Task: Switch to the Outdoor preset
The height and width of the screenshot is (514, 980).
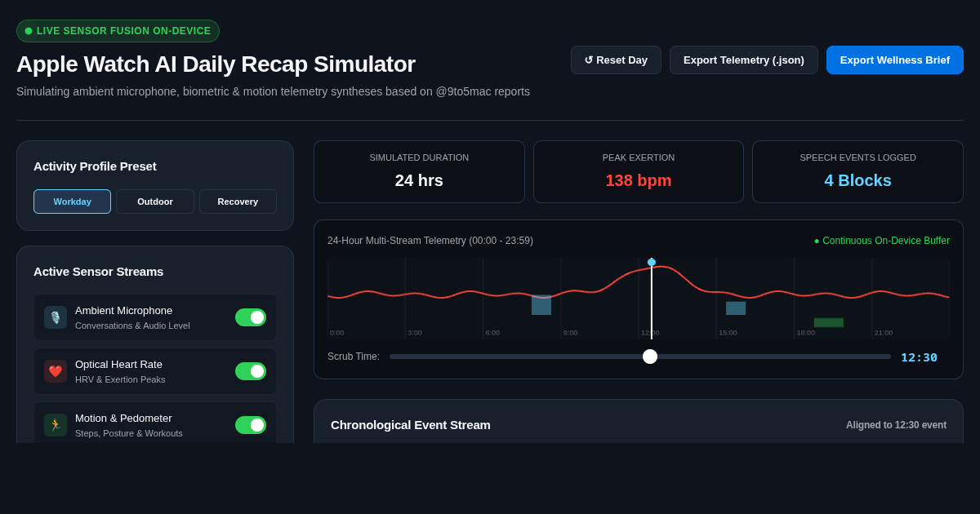Action: pyautogui.click(x=155, y=202)
